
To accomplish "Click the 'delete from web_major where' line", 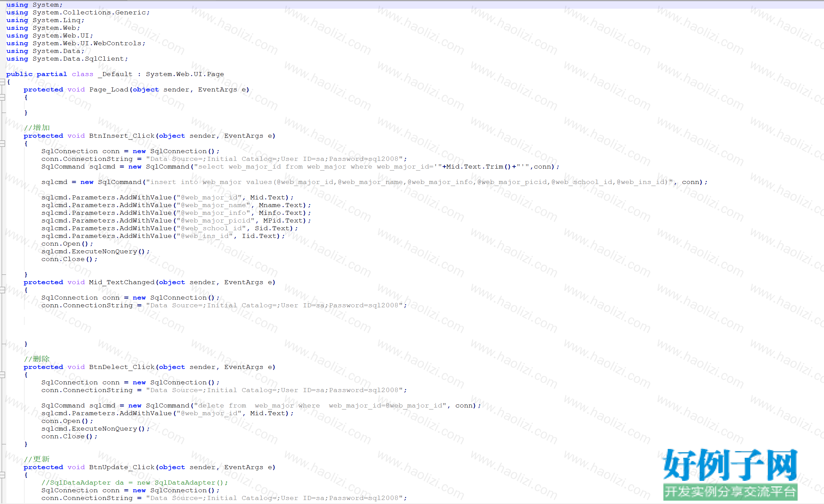I will click(261, 405).
